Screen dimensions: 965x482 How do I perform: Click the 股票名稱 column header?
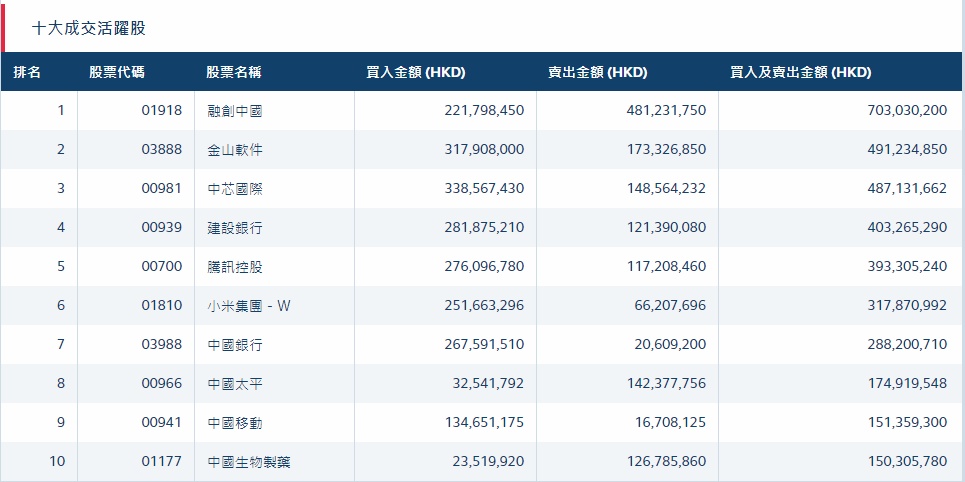(234, 73)
